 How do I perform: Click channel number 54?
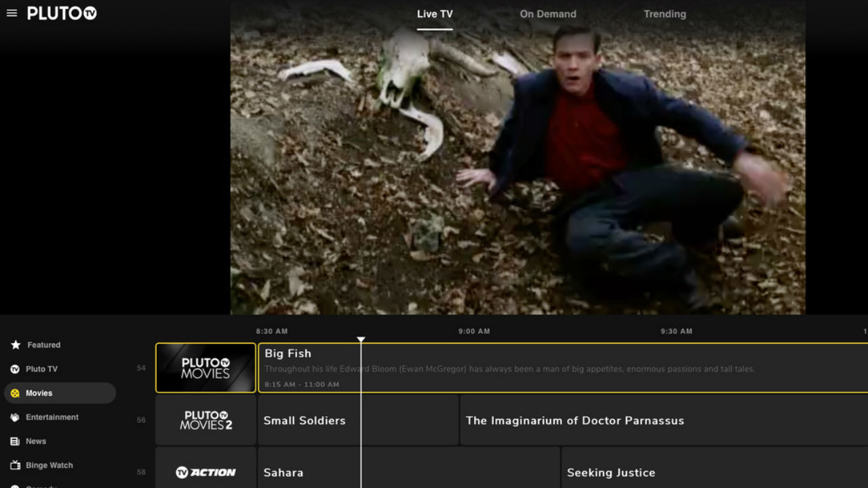pyautogui.click(x=141, y=368)
